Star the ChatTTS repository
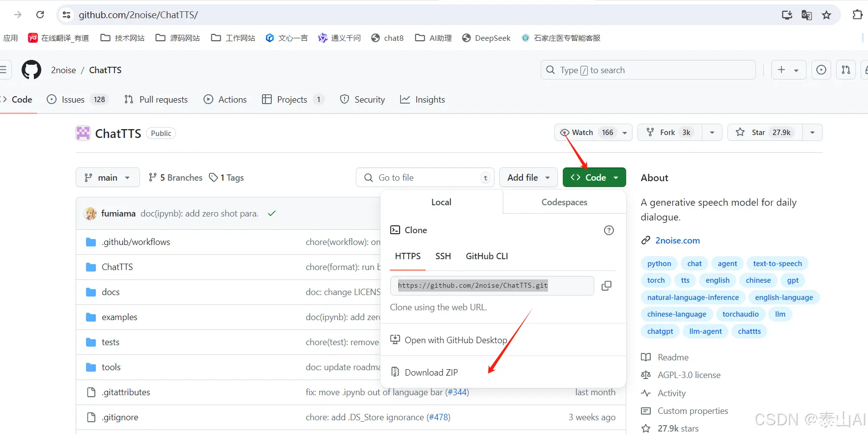The width and height of the screenshot is (868, 434). (x=765, y=133)
